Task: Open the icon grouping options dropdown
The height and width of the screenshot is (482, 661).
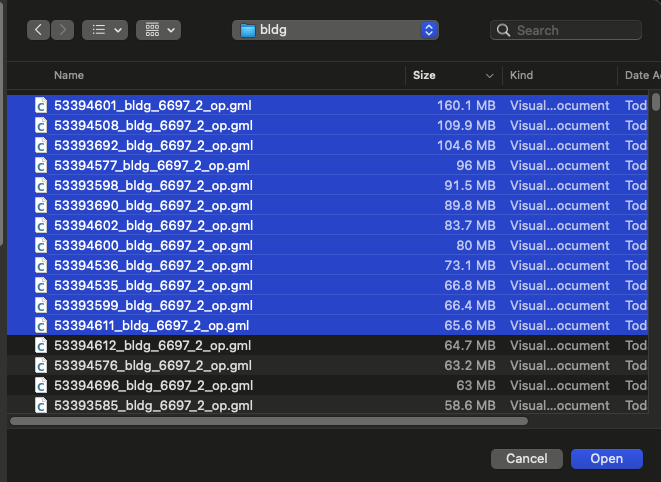Action: (x=158, y=30)
